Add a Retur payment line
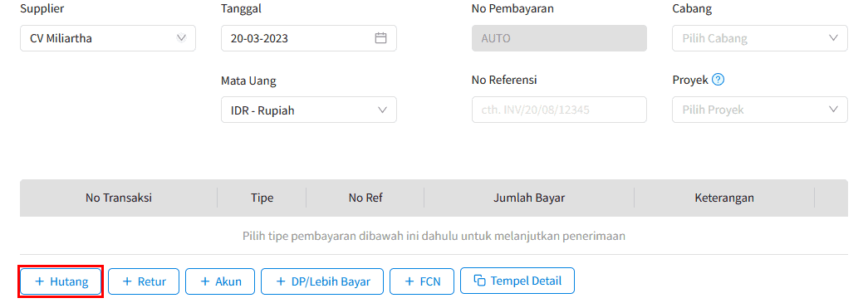Screen dimensions: 868x308 point(144,281)
